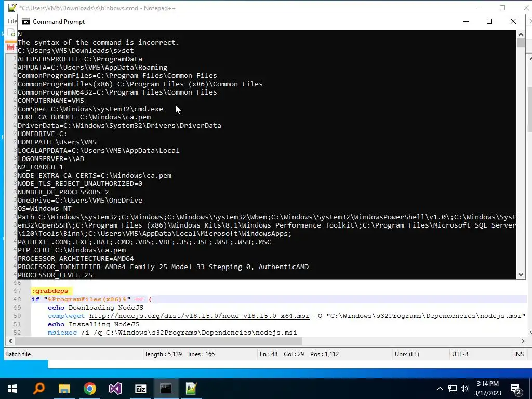532x399 pixels.
Task: Click the nodejs.org download URL in line 50
Action: pos(199,316)
